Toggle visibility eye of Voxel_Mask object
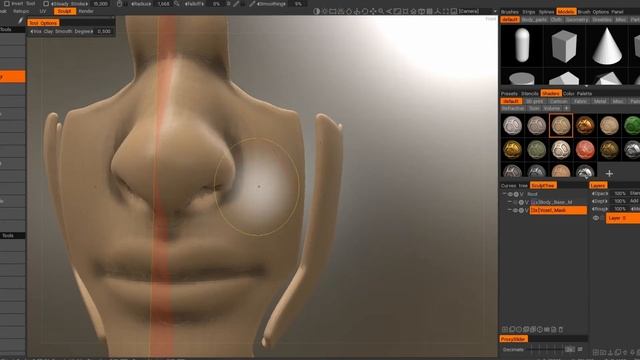 pos(515,210)
